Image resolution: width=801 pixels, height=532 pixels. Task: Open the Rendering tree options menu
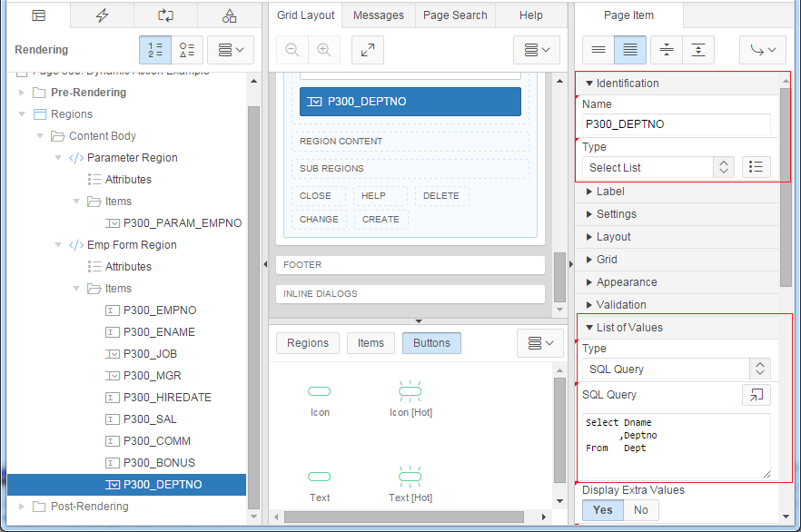231,50
